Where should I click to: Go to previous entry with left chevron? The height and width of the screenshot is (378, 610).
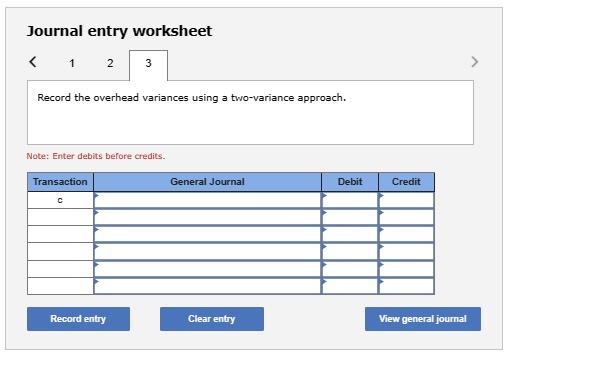pyautogui.click(x=33, y=61)
